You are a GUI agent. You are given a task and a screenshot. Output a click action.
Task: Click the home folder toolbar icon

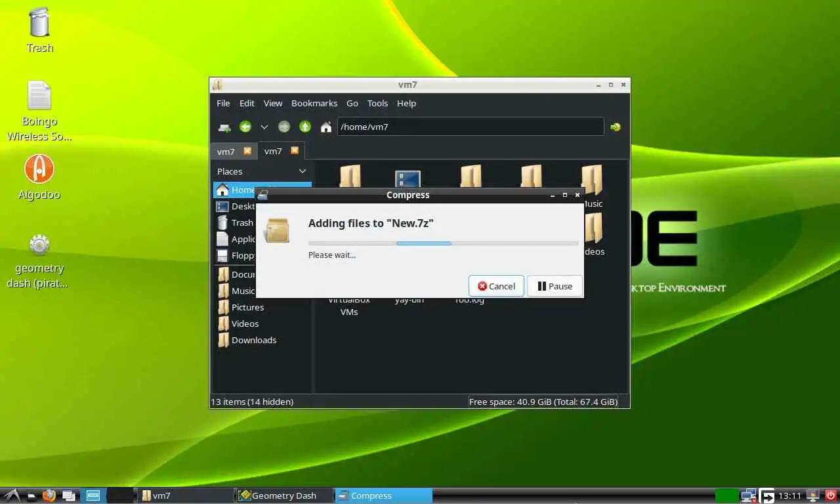point(325,127)
